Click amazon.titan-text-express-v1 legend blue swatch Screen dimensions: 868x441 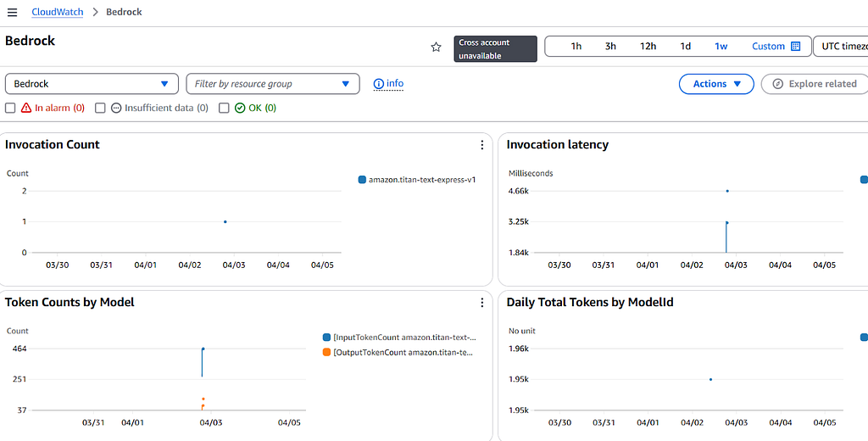(x=362, y=180)
